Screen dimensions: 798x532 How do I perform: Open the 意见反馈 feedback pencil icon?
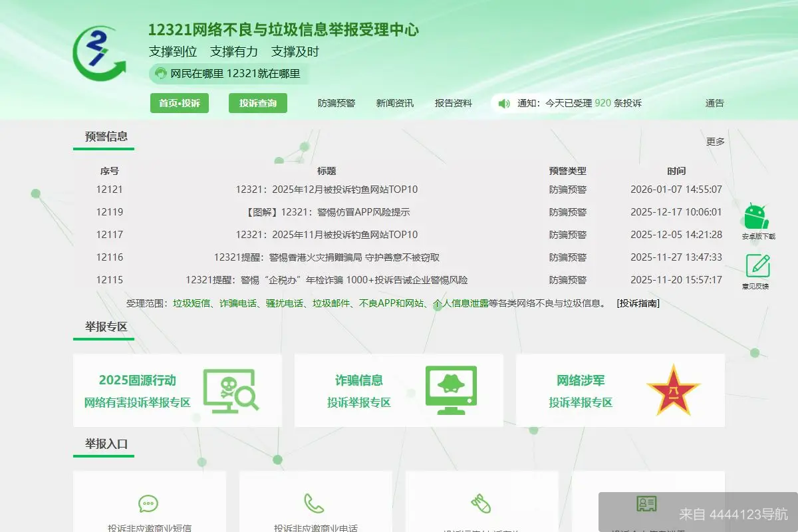755,269
